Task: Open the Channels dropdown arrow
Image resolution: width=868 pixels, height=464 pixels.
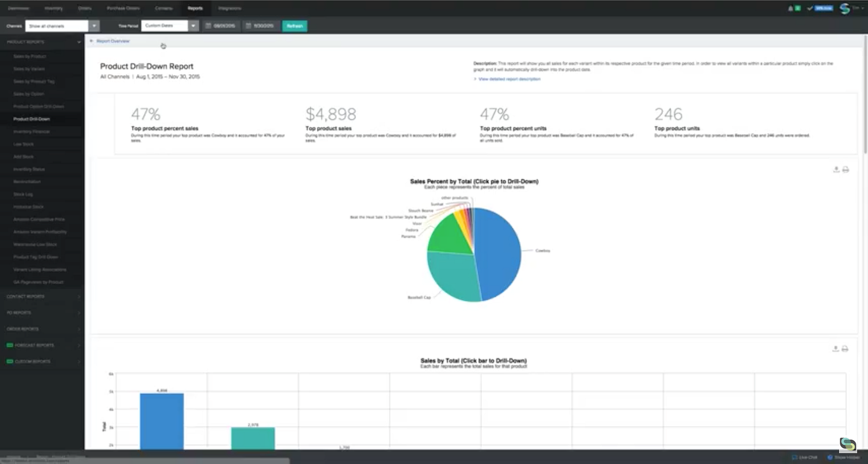Action: click(x=94, y=26)
